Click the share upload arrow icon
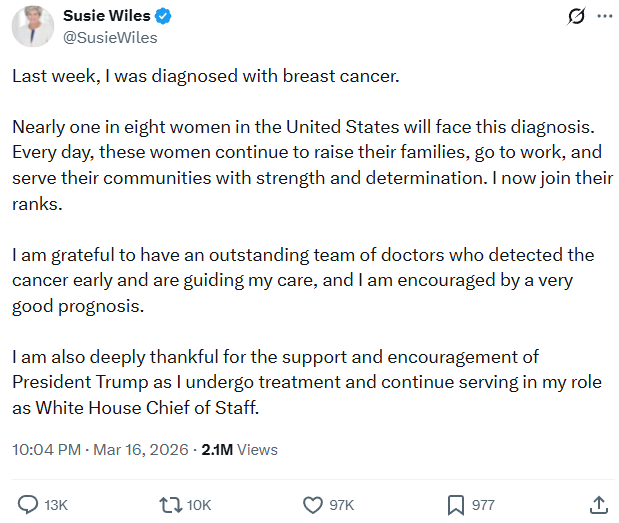 pyautogui.click(x=598, y=504)
